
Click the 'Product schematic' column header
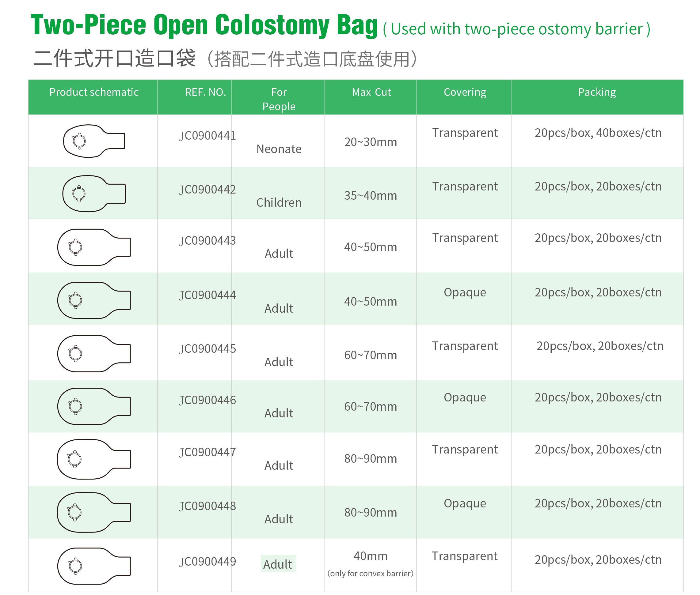point(94,92)
